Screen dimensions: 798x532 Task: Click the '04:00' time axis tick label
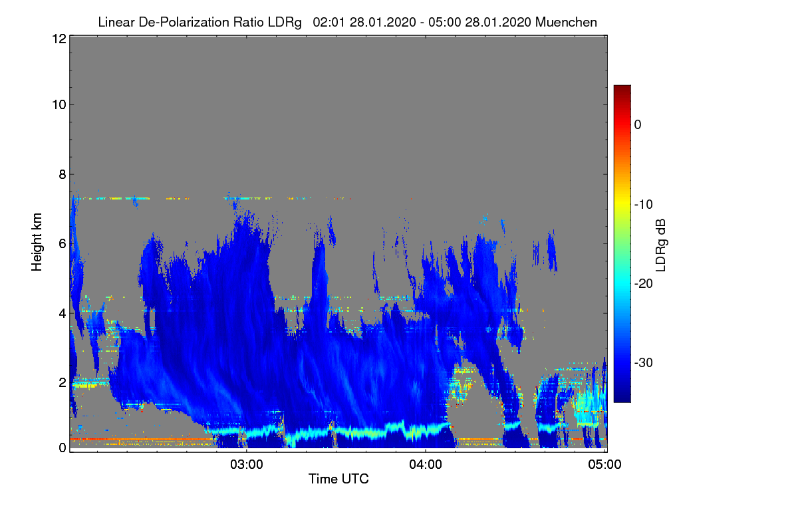pos(426,464)
